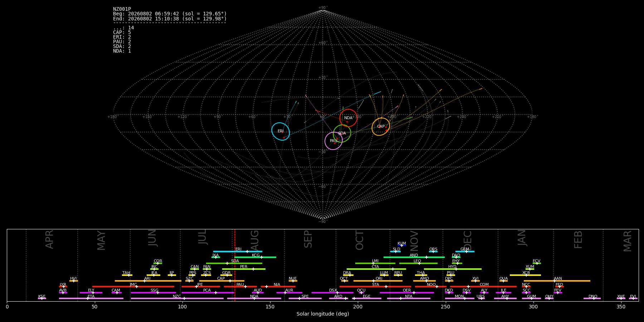Click the EVI shower label in timeline
The width and height of the screenshot is (644, 322).
633,297
